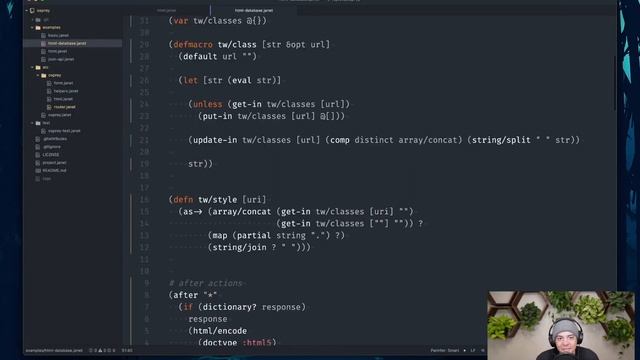The height and width of the screenshot is (360, 640).
Task: Click the ":html5" keyword
Action: pyautogui.click(x=257, y=342)
